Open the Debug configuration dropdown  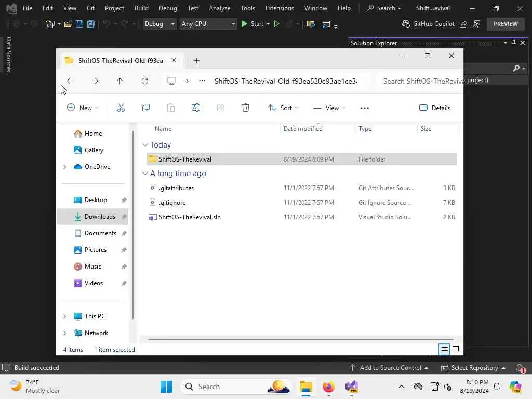click(159, 24)
